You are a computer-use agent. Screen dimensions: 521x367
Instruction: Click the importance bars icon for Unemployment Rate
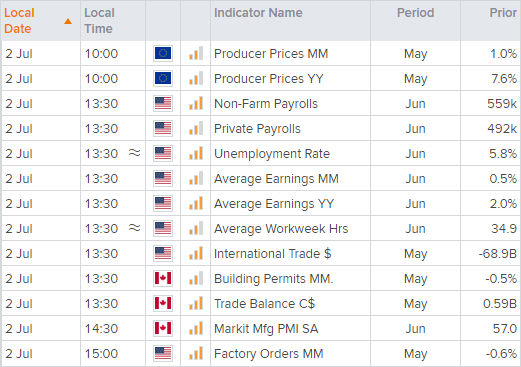pyautogui.click(x=196, y=153)
